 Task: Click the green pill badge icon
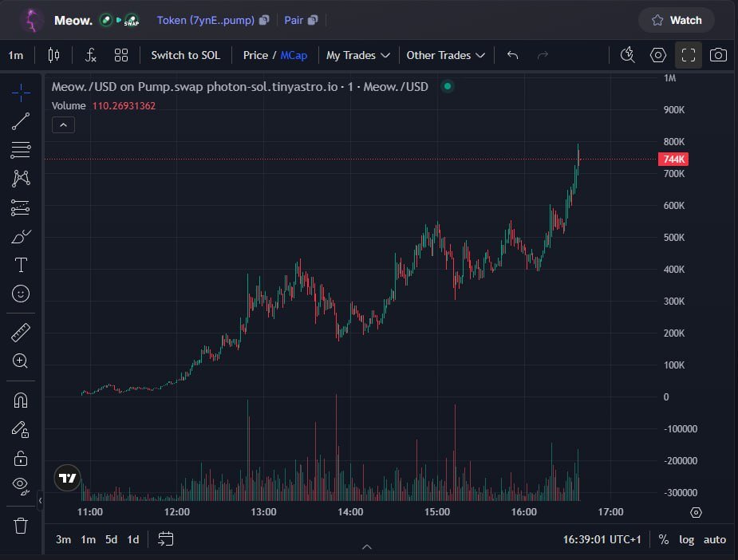click(x=106, y=20)
